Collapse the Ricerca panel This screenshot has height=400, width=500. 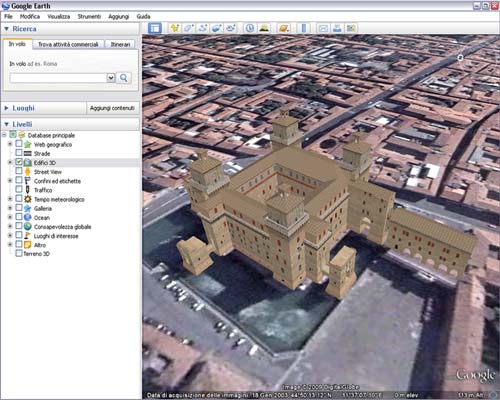6,29
